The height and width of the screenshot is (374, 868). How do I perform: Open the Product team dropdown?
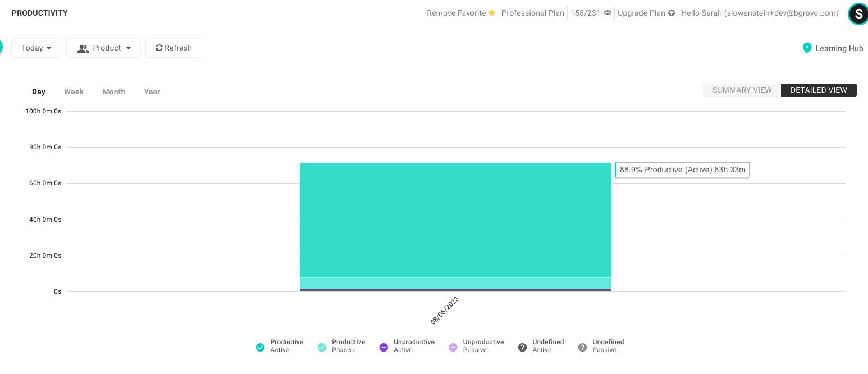(x=103, y=48)
